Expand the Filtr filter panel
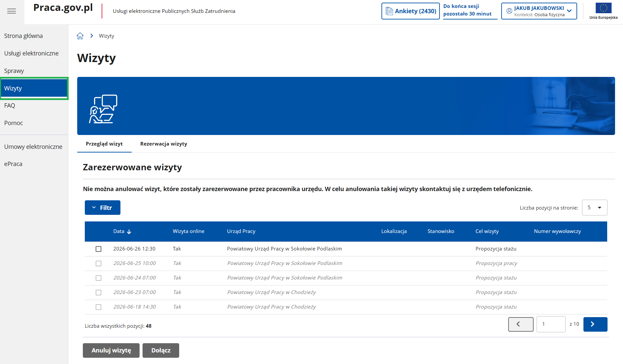This screenshot has height=364, width=623. 103,208
